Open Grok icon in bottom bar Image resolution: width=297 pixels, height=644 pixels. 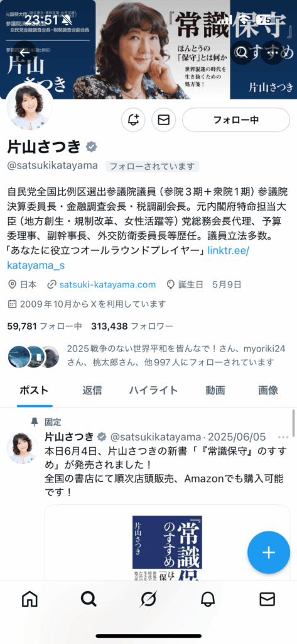tap(148, 599)
